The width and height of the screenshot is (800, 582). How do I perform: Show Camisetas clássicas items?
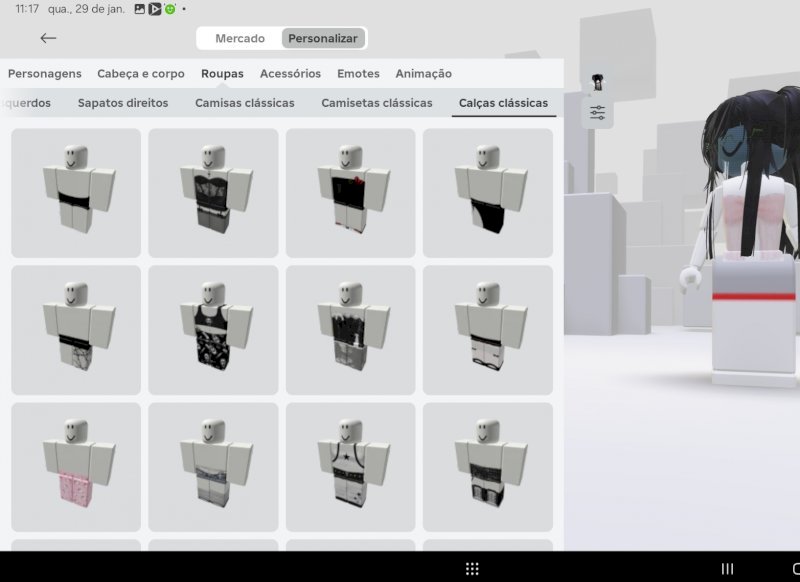tap(377, 103)
